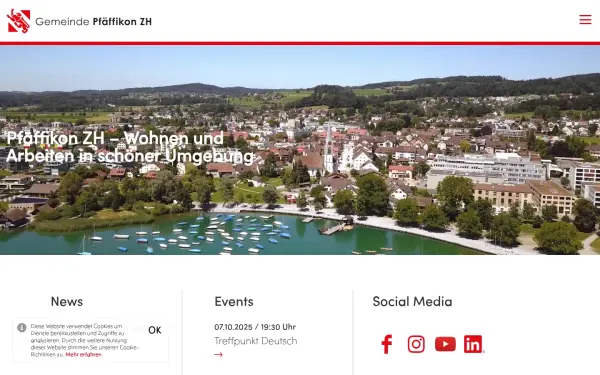Open the Treffpunkt Deutsch event
600x375 pixels.
tap(256, 341)
